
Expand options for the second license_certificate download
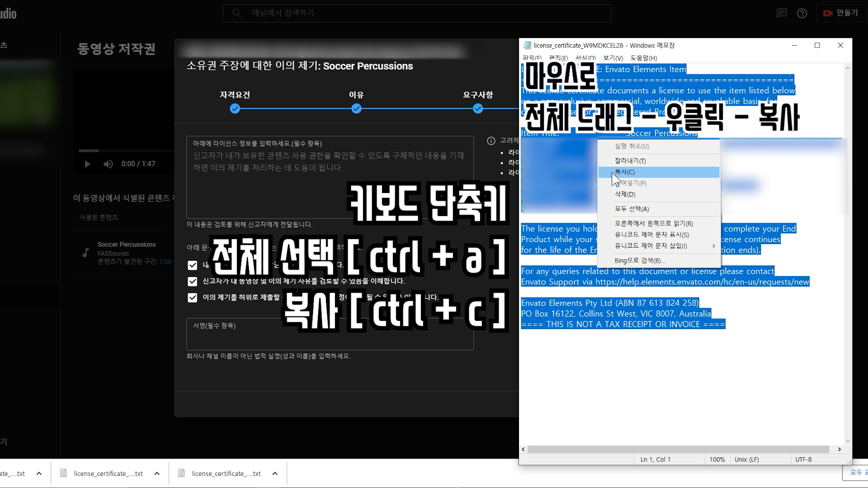(x=157, y=474)
